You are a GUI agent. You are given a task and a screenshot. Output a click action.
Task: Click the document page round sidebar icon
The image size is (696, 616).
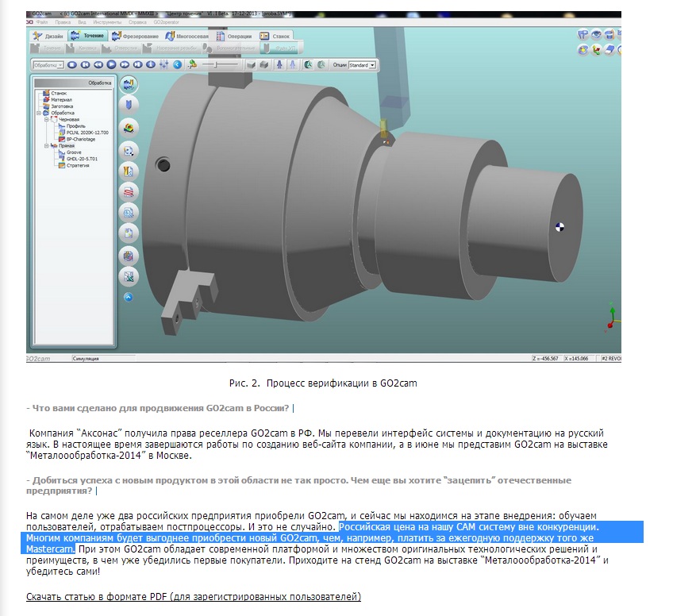point(129,233)
